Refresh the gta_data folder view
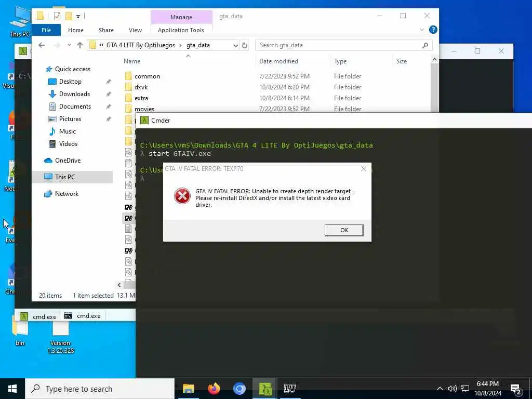 pyautogui.click(x=244, y=45)
